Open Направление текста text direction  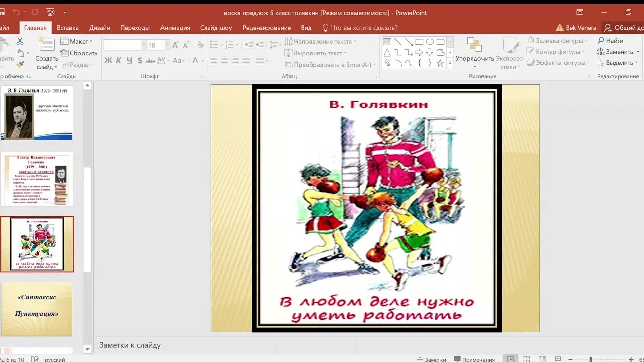tap(320, 42)
